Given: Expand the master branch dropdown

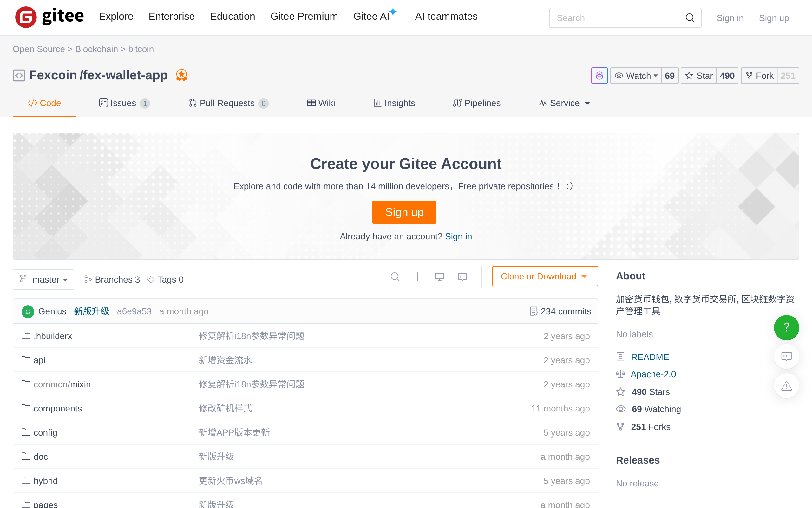Looking at the screenshot, I should [43, 279].
